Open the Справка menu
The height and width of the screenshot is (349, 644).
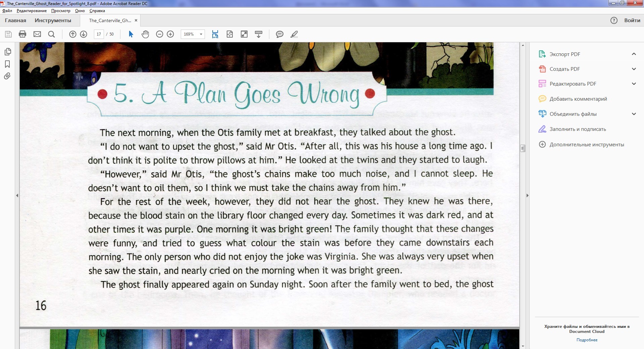(x=97, y=11)
